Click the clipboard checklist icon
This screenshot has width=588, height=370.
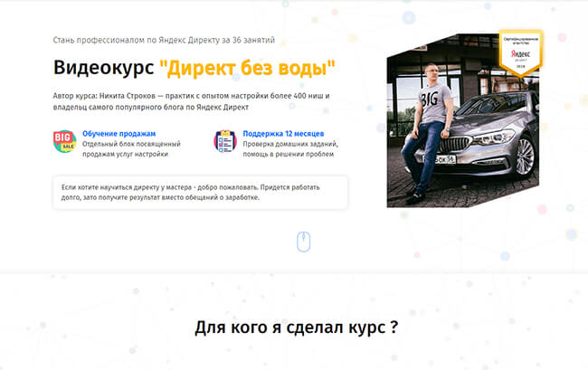coord(225,141)
